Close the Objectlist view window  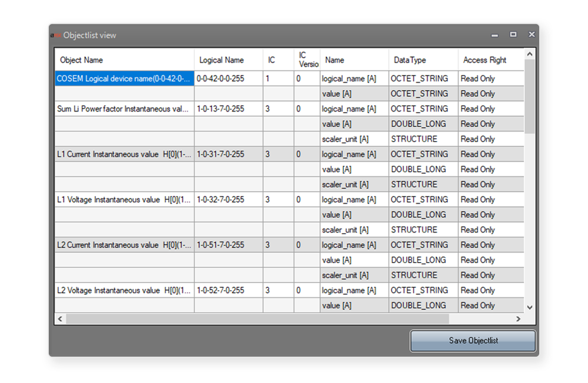coord(532,35)
